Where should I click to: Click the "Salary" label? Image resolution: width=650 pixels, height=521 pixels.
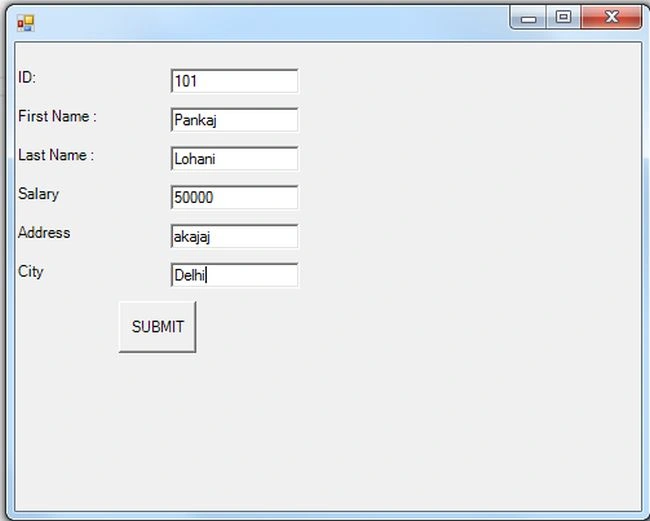[x=39, y=194]
